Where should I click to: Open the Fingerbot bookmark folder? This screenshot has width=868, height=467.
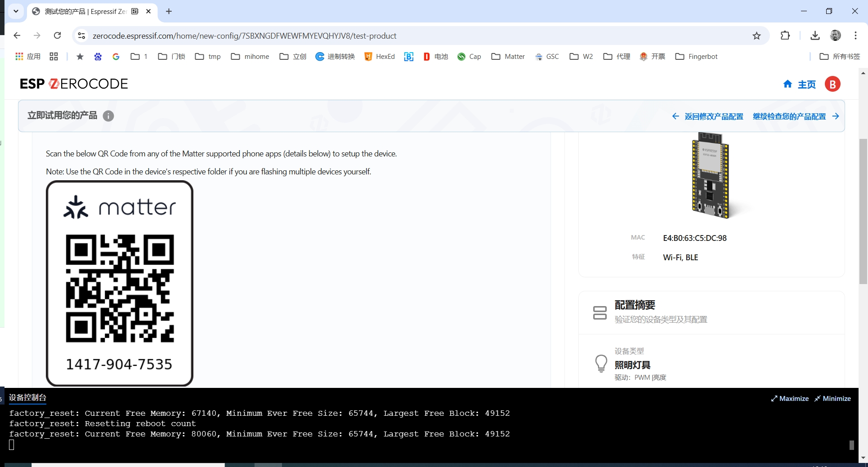[696, 56]
